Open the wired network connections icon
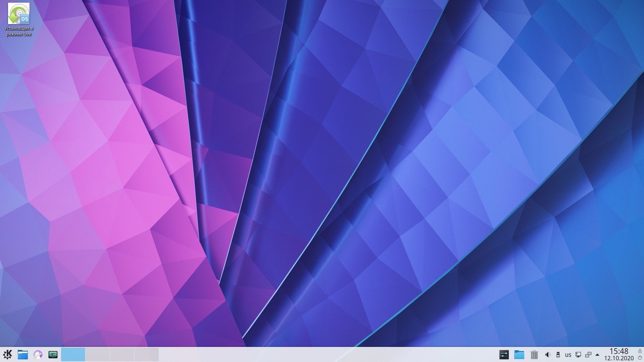Image resolution: width=644 pixels, height=362 pixels. coord(578,354)
